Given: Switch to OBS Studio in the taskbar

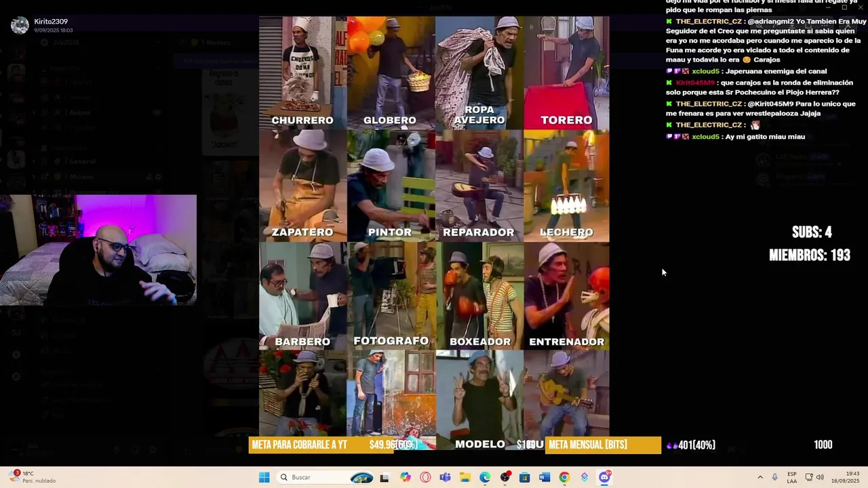Looking at the screenshot, I should coord(505,477).
